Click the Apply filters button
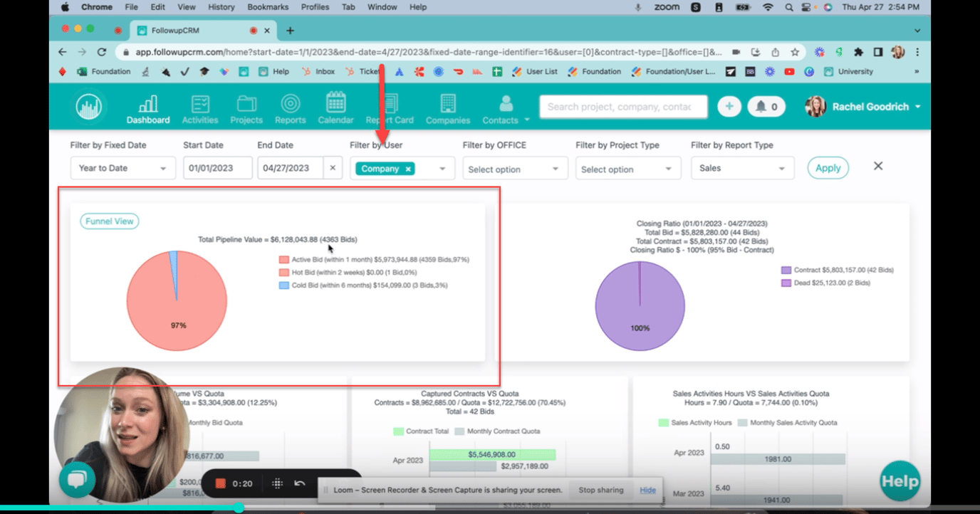Screen dimensions: 980x514 tap(828, 167)
